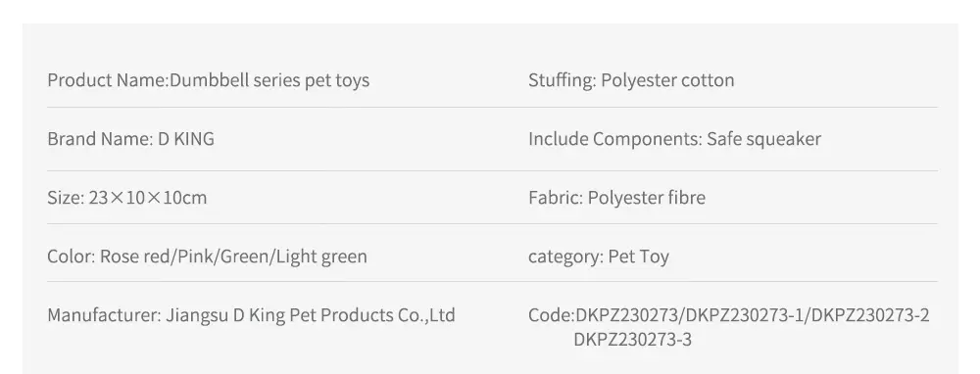Click the 'Polyester cotton' value
This screenshot has width=980, height=374.
pos(667,80)
